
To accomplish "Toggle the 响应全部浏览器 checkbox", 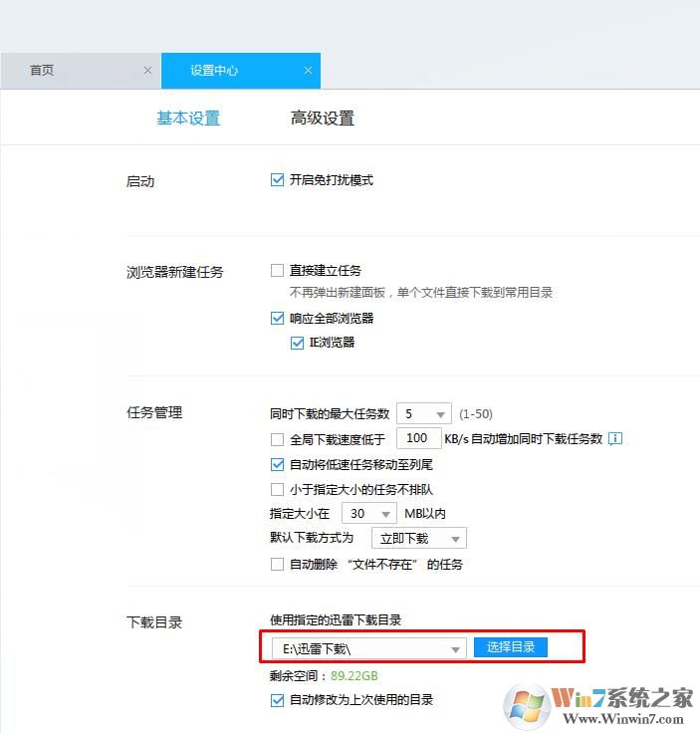I will pos(277,319).
